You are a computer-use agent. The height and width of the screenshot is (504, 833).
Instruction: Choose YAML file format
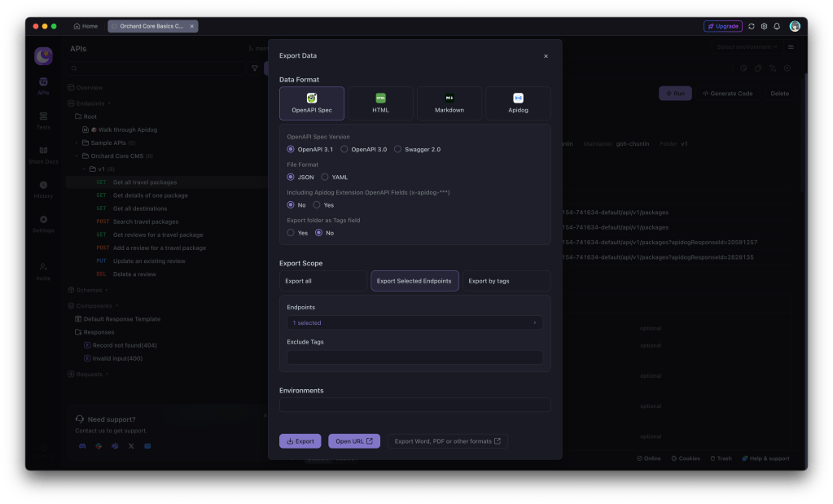click(325, 177)
